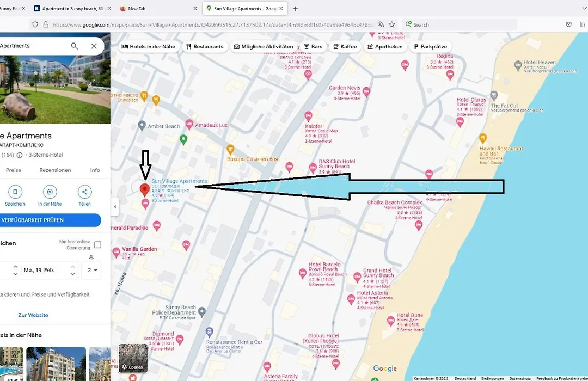Toggle Nur kostenlose Stornierung checkbox
The image size is (588, 381).
(98, 245)
